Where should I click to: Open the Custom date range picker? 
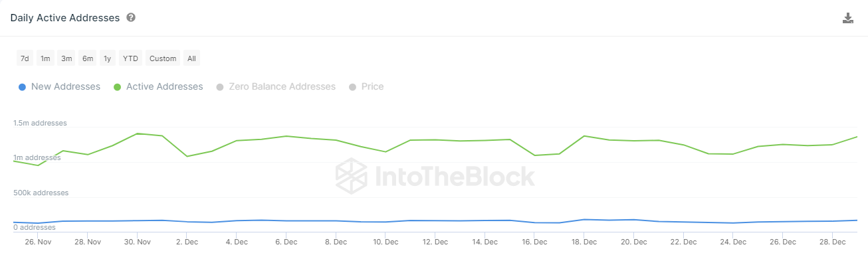pyautogui.click(x=163, y=58)
